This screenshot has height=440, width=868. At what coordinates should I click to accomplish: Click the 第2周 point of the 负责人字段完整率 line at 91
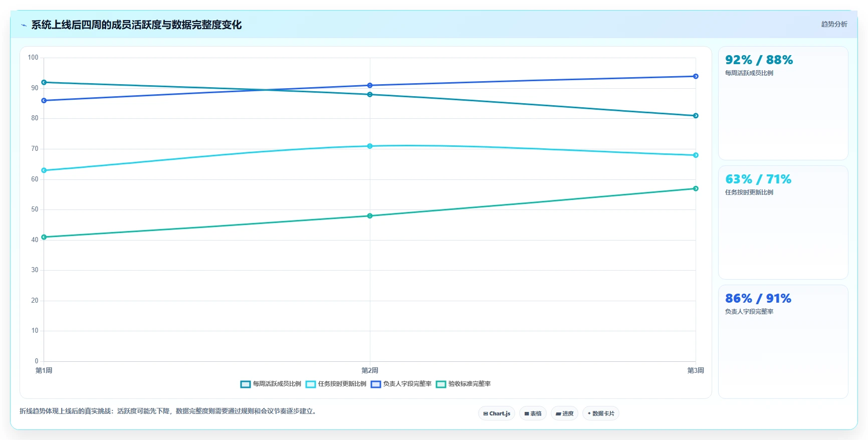[x=370, y=86]
